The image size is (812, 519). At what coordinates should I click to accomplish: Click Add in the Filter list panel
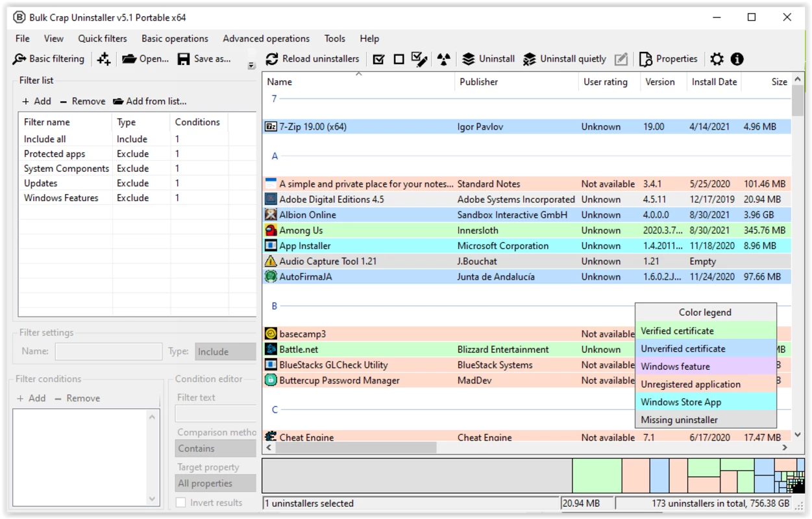click(36, 101)
